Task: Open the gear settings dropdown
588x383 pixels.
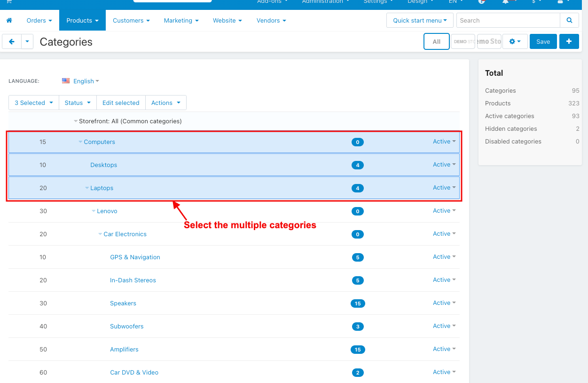Action: tap(515, 41)
